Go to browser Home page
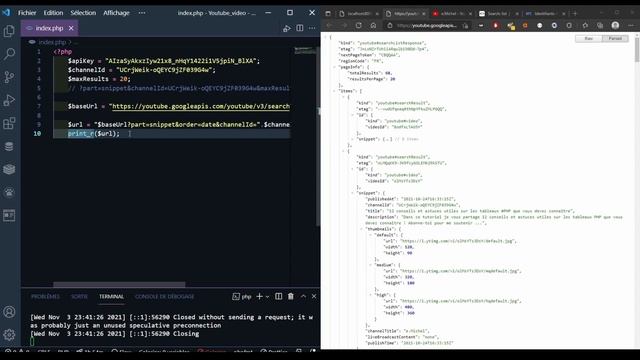 (373, 25)
